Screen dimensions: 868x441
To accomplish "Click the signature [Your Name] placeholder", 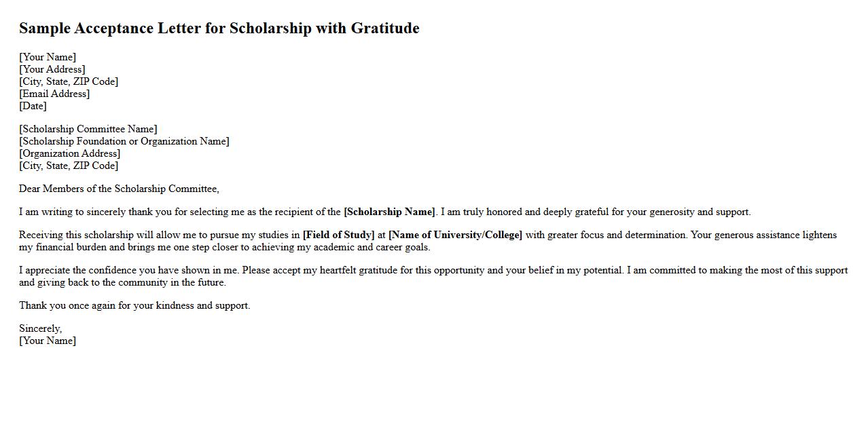I will pos(48,341).
